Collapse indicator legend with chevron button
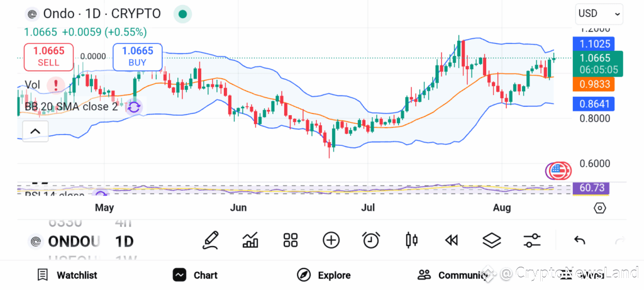 [x=35, y=131]
